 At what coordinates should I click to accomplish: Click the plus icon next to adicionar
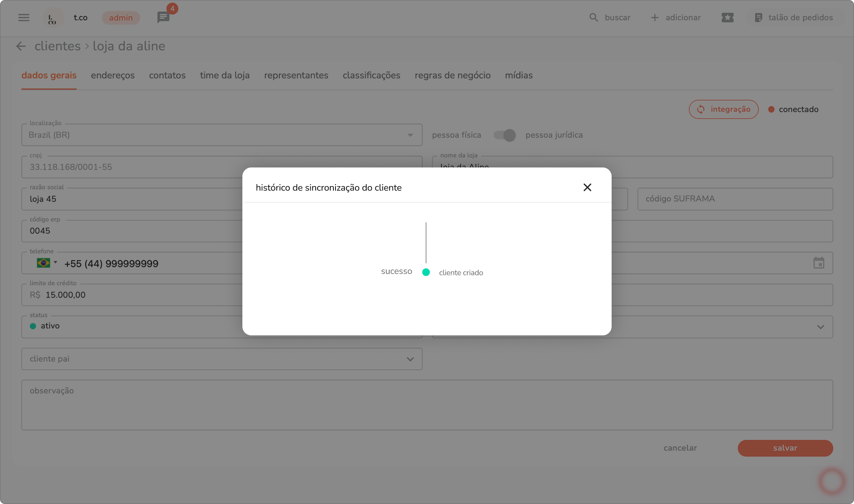tap(654, 17)
